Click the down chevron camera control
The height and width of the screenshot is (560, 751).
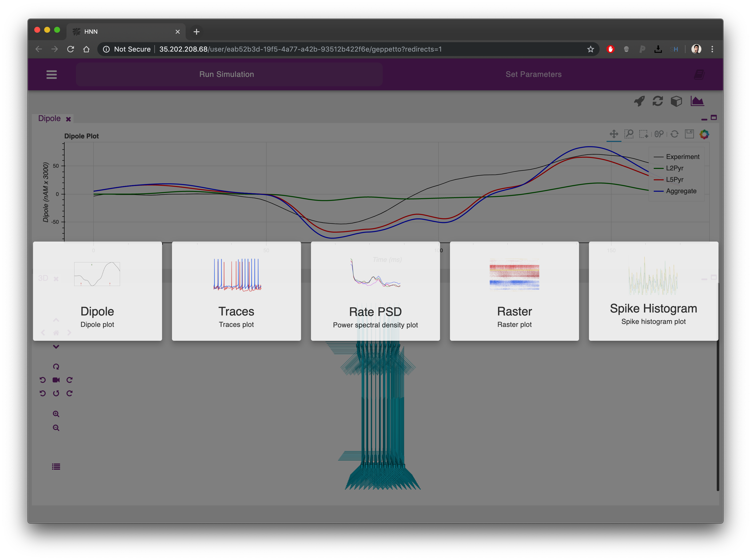tap(56, 346)
